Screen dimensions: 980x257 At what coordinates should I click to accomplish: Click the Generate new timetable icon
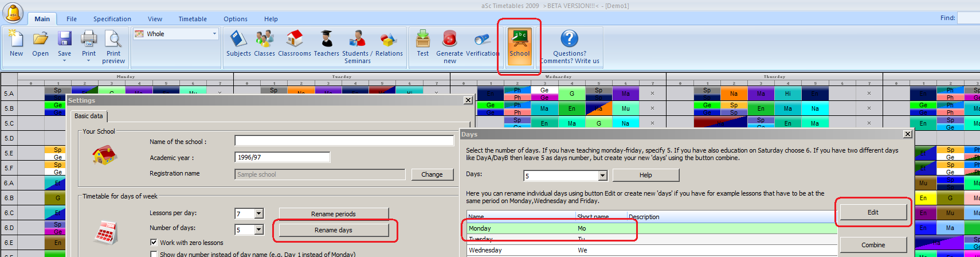coord(449,44)
